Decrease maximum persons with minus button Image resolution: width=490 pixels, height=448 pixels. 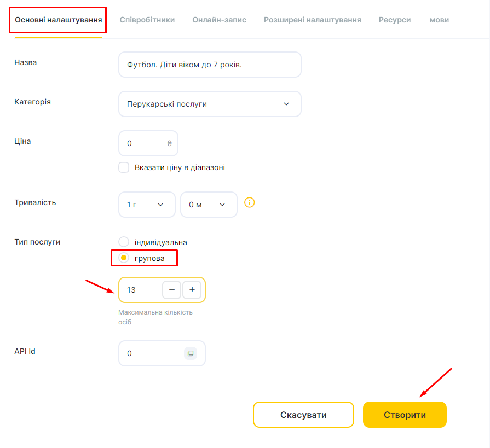coord(171,290)
